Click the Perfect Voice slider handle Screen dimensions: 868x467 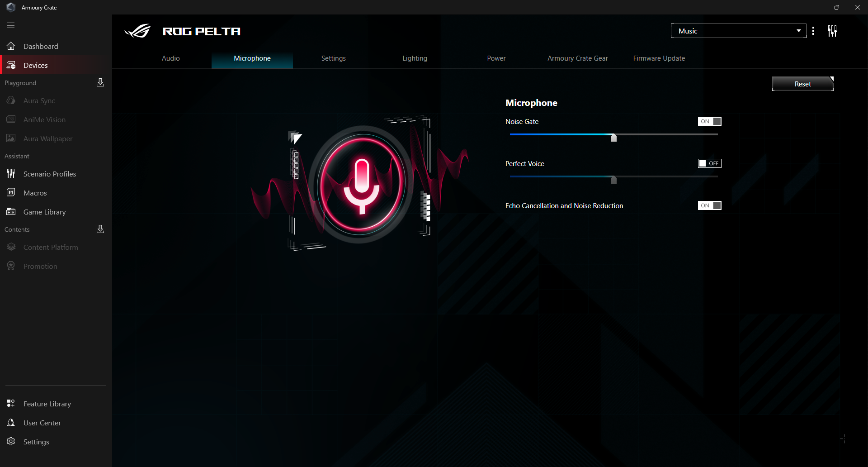pos(614,180)
